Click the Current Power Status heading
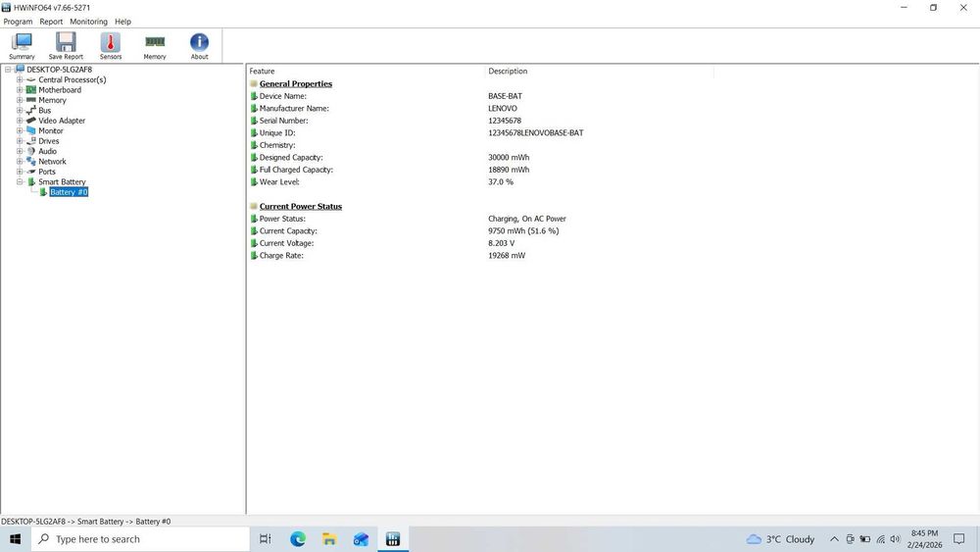 (301, 206)
